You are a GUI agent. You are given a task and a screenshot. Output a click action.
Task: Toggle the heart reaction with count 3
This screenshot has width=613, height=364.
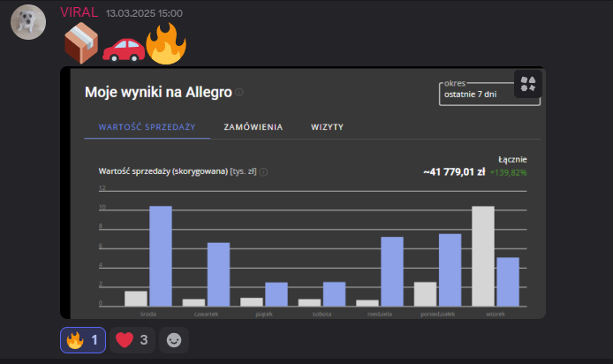132,339
